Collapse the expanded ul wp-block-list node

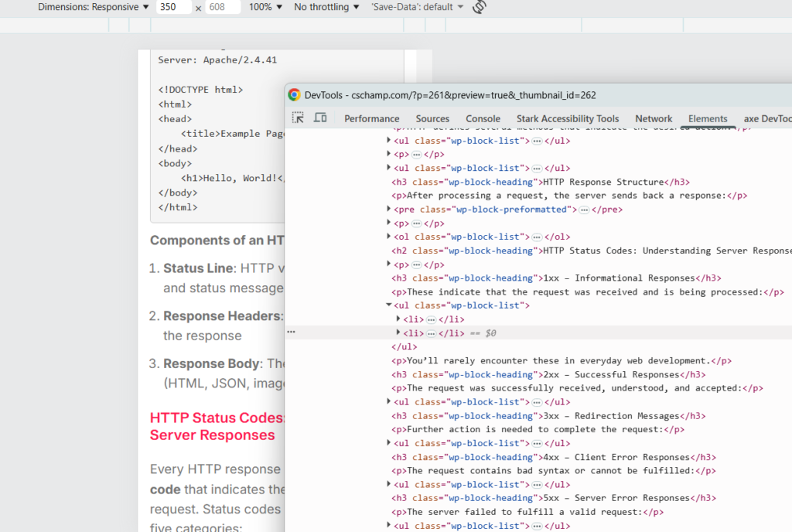click(389, 305)
